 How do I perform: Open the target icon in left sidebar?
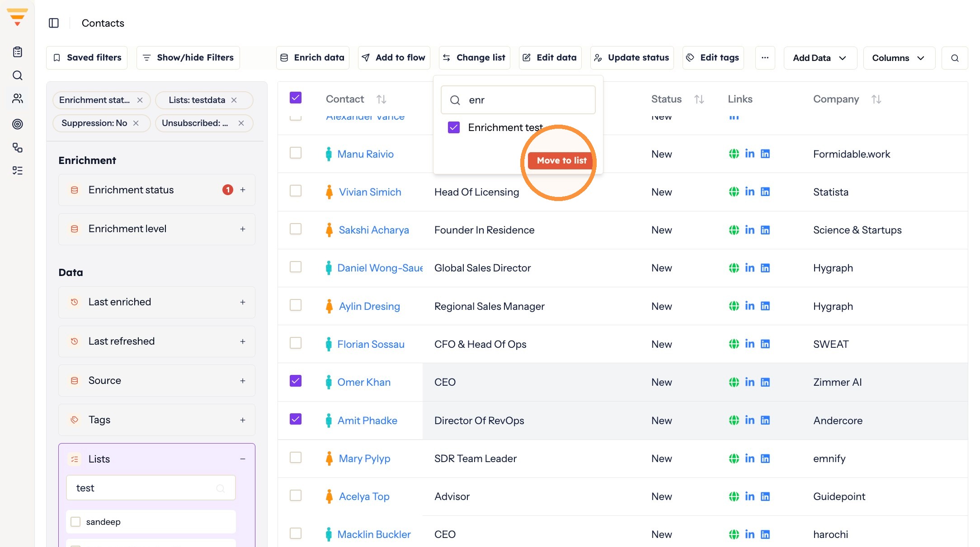tap(18, 124)
